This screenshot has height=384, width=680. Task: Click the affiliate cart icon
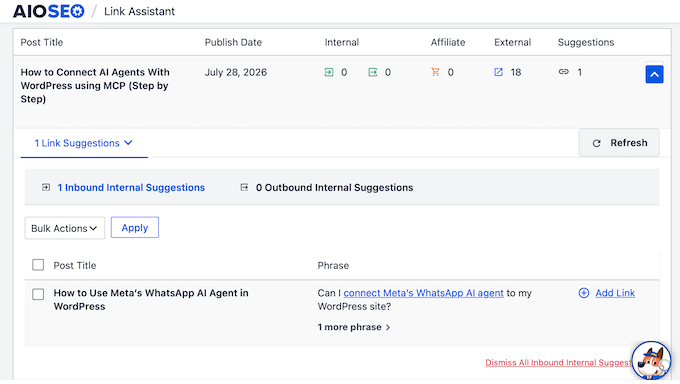pyautogui.click(x=435, y=72)
